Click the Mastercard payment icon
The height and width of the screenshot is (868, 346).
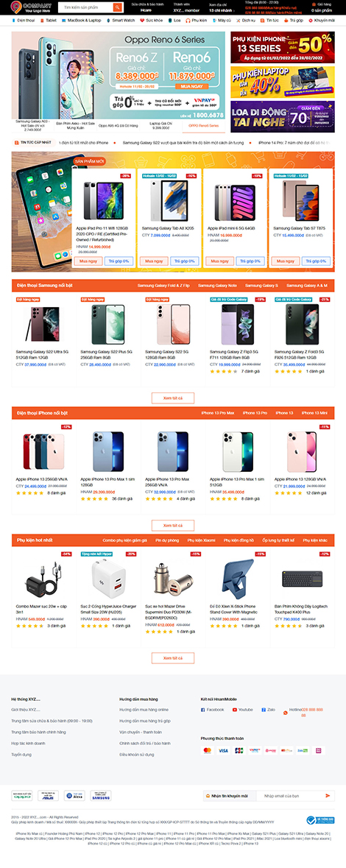pos(208,751)
